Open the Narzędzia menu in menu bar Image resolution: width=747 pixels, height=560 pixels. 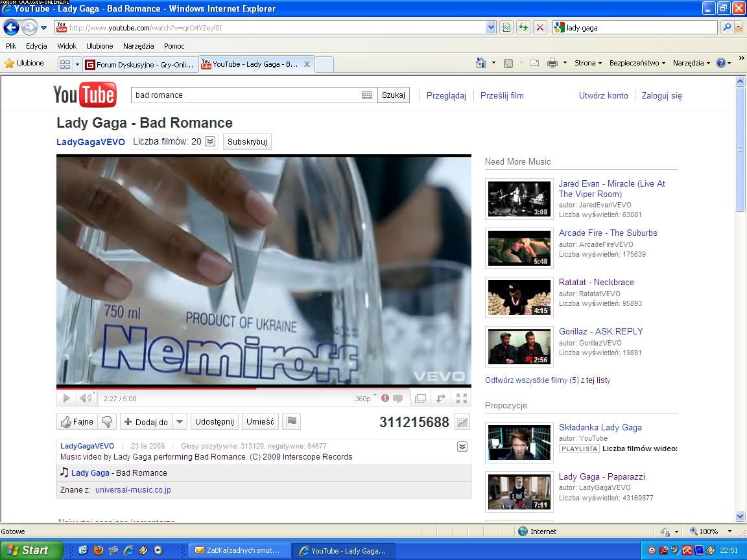coord(138,46)
